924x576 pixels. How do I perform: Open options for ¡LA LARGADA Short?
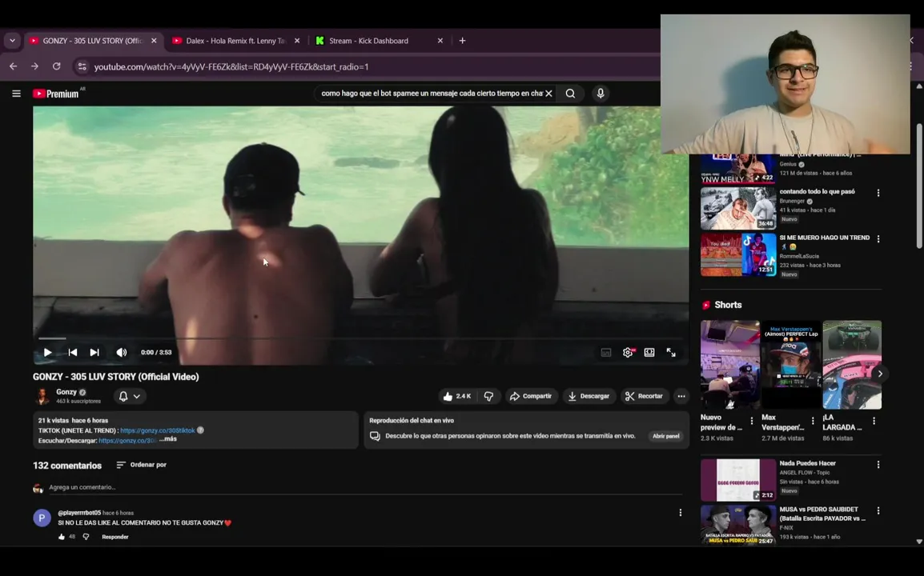coord(874,421)
